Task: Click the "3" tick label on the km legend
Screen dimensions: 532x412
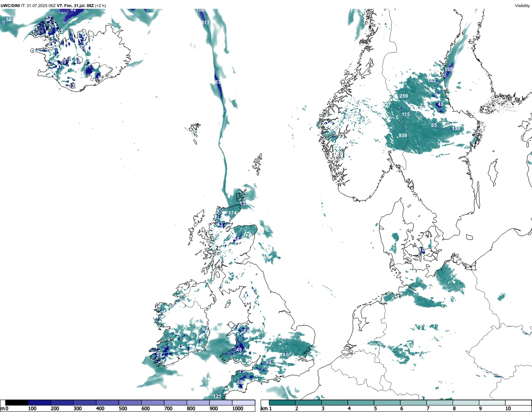Action: [323, 409]
